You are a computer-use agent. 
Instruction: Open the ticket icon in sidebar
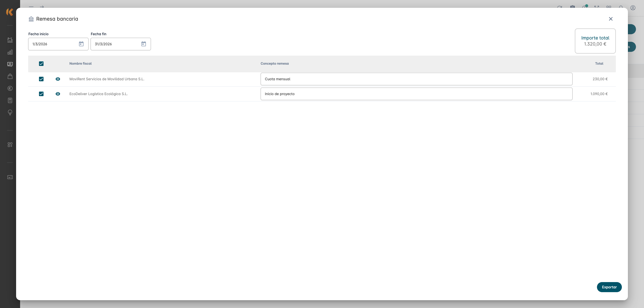10,177
